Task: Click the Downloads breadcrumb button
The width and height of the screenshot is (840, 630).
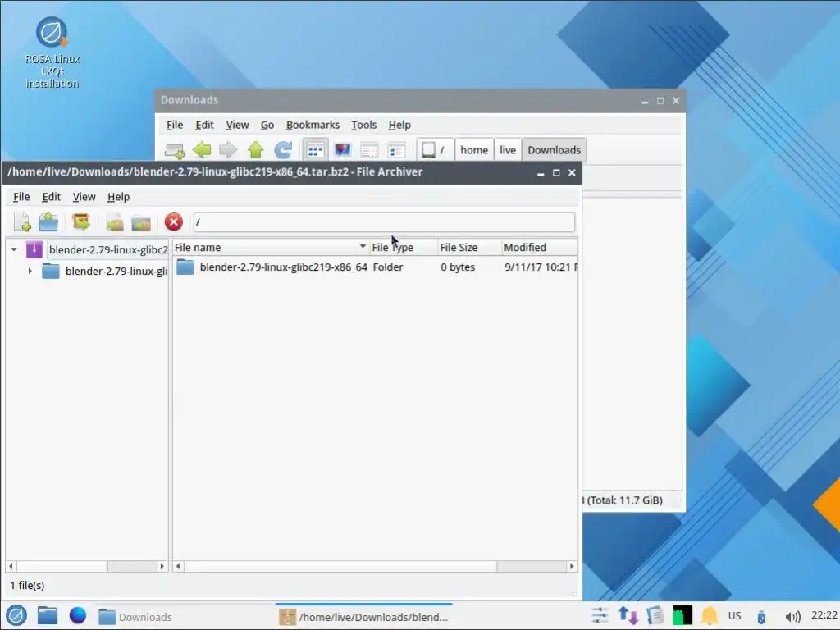Action: (x=554, y=150)
